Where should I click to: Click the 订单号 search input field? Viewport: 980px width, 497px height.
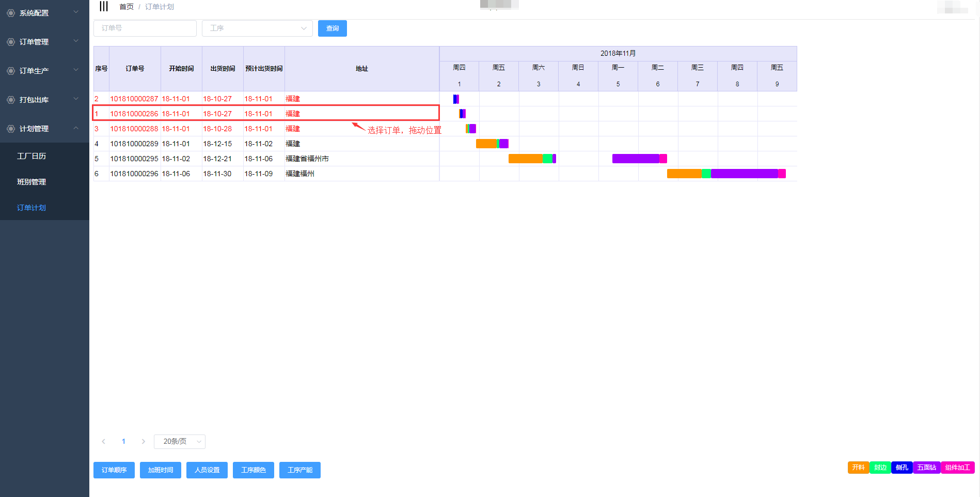pyautogui.click(x=145, y=28)
